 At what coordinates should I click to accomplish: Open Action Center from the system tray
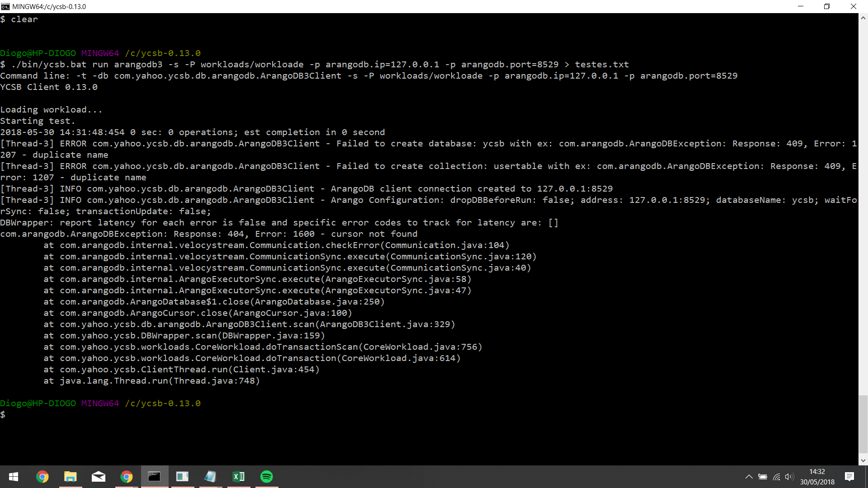tap(850, 477)
